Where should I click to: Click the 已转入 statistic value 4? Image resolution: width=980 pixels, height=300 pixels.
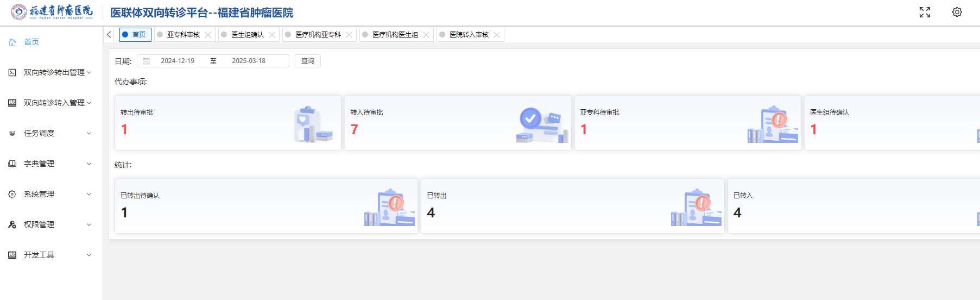point(737,212)
